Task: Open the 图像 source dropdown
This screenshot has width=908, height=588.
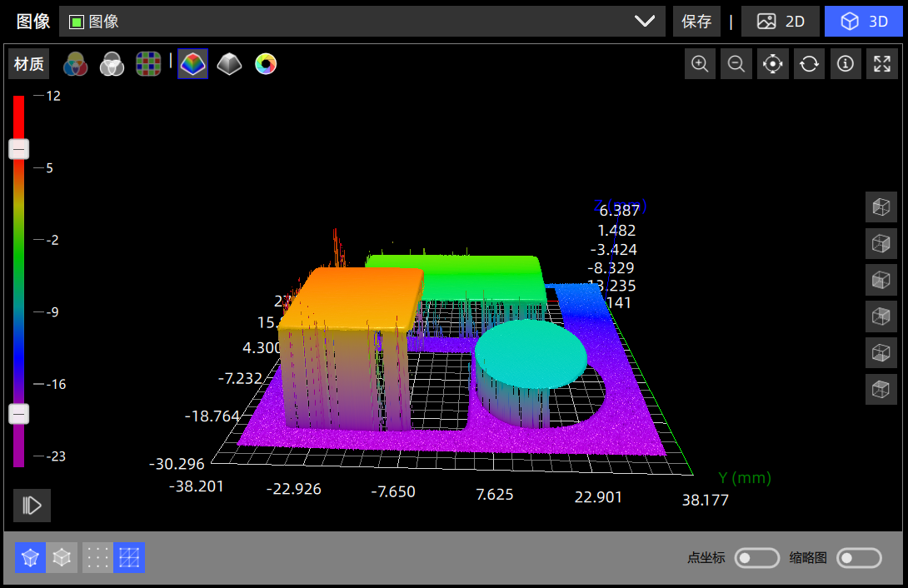Action: point(362,22)
